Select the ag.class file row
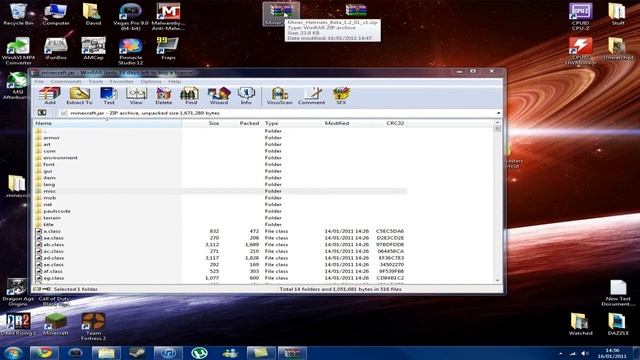This screenshot has width=640, height=360. point(220,278)
